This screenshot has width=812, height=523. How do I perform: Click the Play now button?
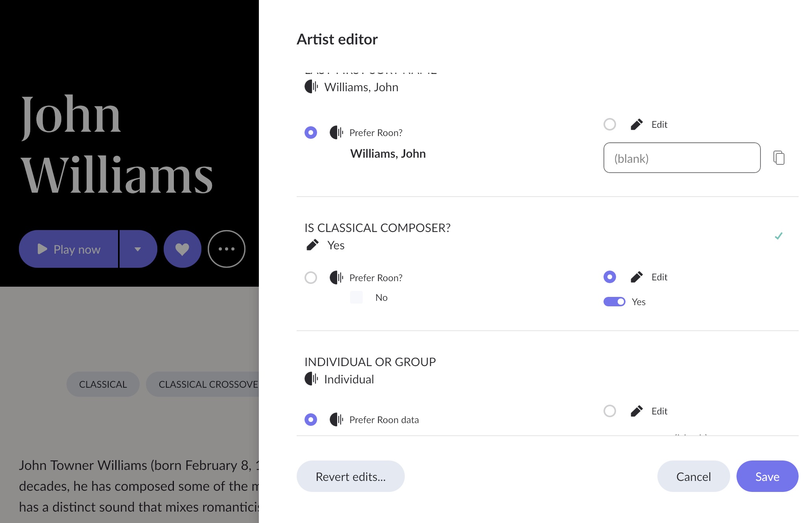point(68,249)
